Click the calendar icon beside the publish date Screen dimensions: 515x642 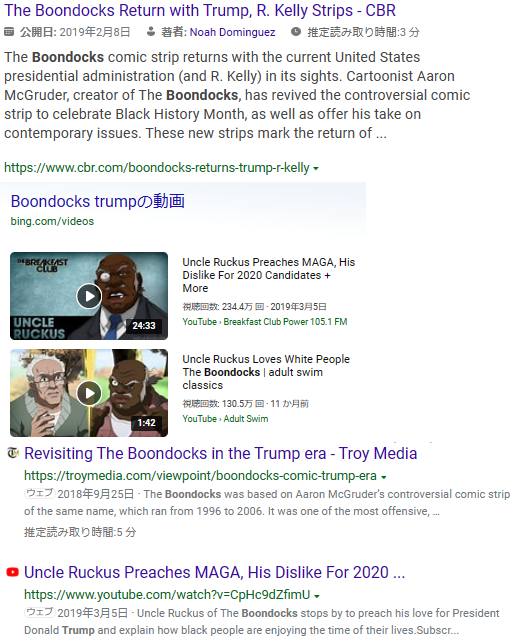tap(9, 32)
